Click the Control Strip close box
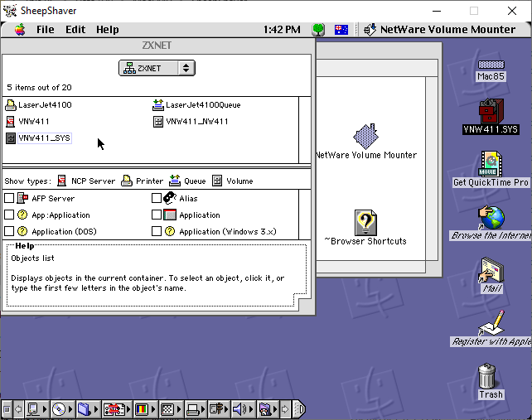Screen dimensions: 532x420 [7, 409]
